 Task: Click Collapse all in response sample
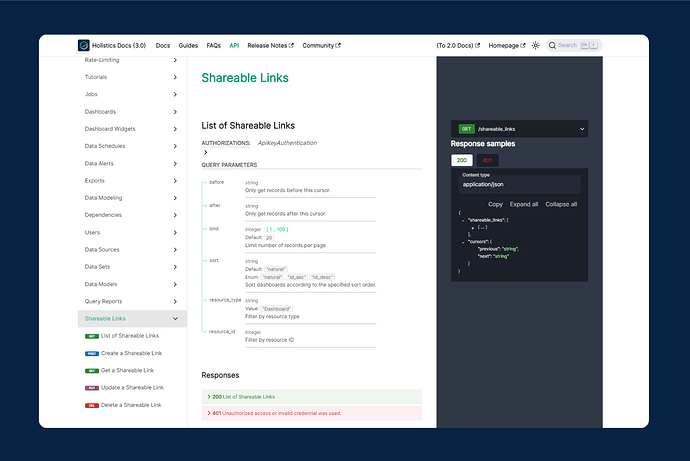coord(561,204)
